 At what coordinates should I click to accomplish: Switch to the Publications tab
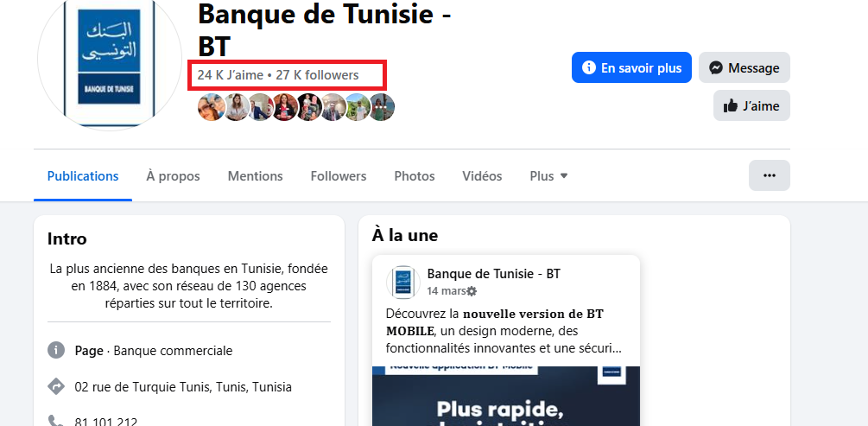point(83,175)
